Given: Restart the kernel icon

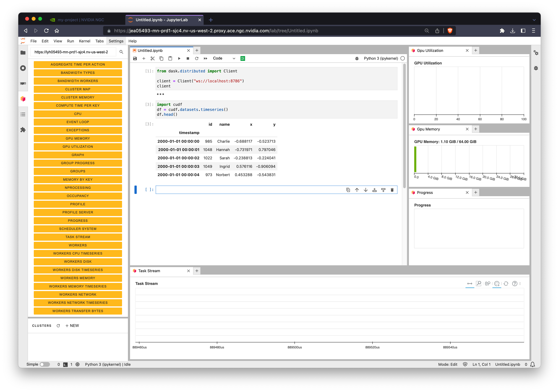Looking at the screenshot, I should coord(197,58).
